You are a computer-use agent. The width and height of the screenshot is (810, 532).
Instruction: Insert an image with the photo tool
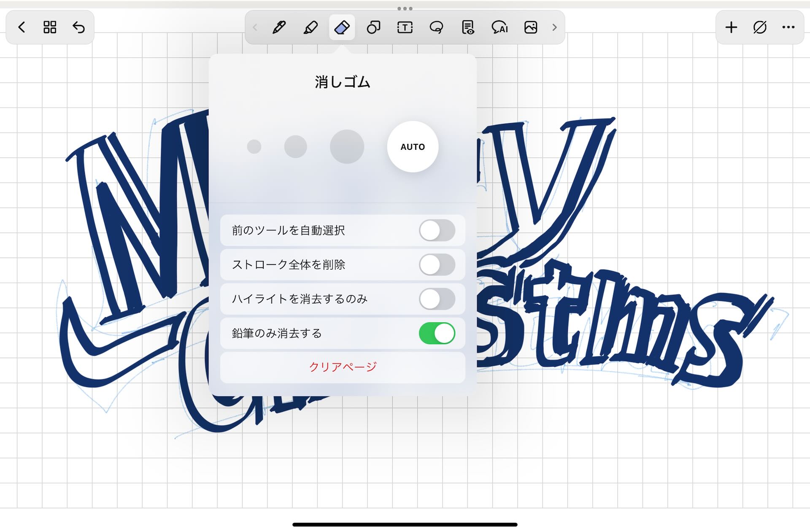click(x=531, y=27)
